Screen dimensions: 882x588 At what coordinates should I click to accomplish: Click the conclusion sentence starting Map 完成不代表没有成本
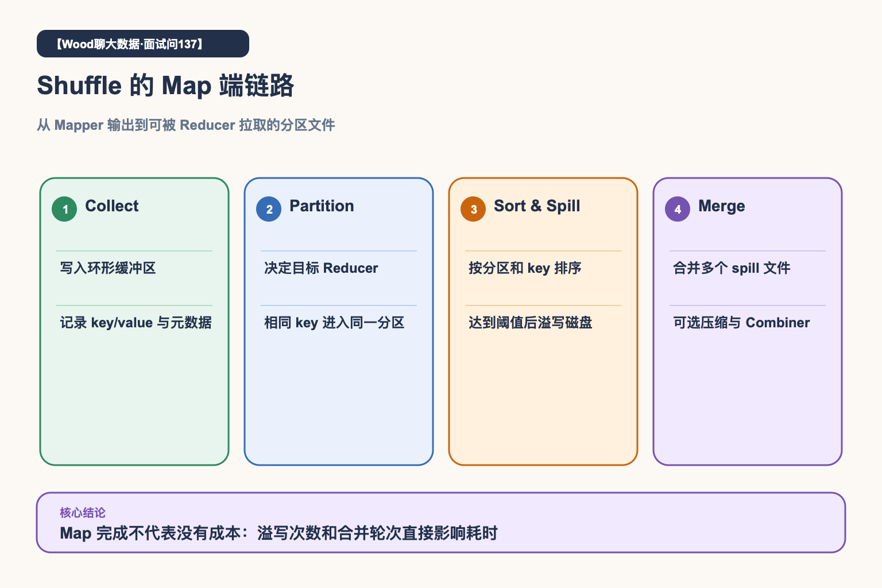point(278,533)
